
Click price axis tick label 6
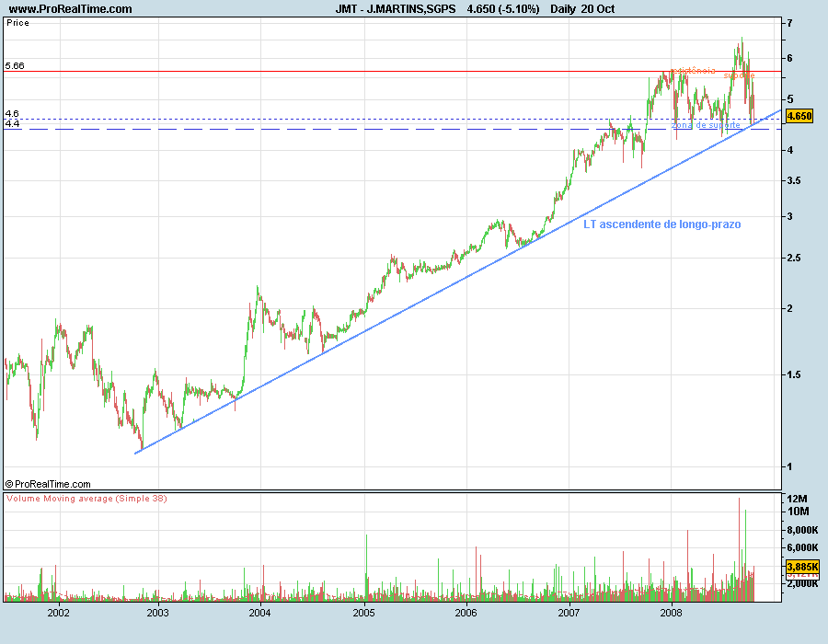tap(789, 58)
